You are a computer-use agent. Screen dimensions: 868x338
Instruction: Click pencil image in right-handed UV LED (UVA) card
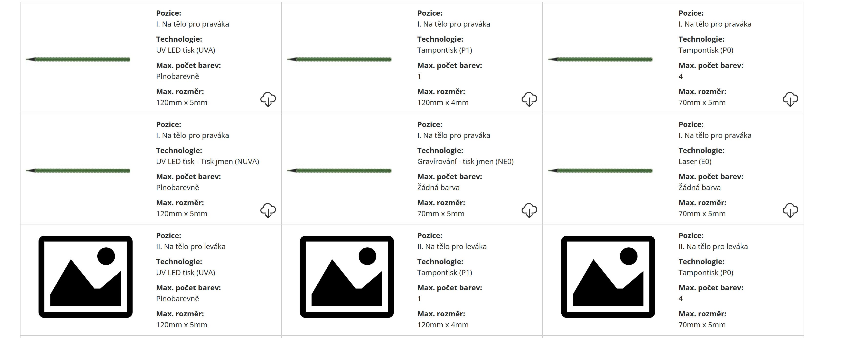pos(78,60)
